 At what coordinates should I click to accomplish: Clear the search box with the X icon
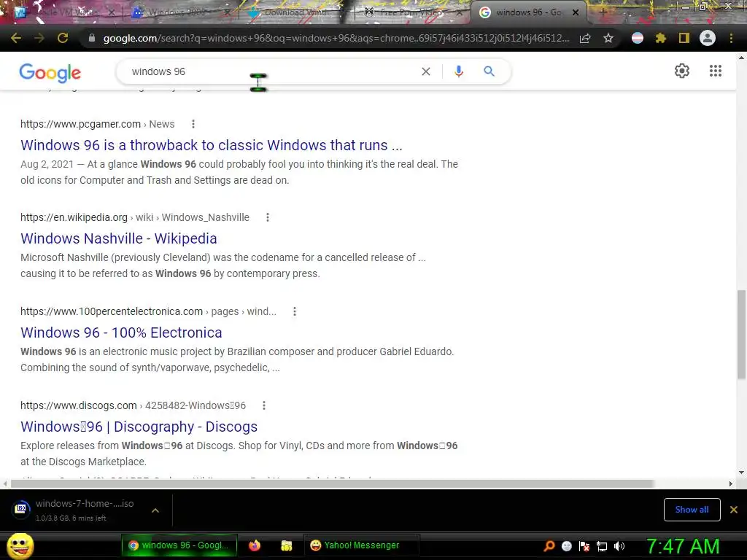(426, 71)
